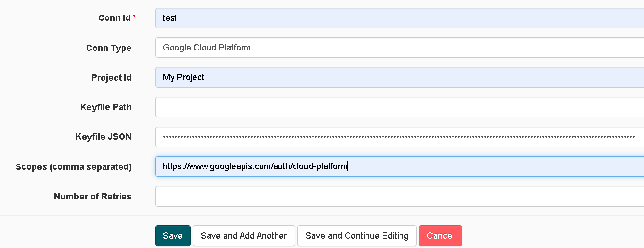Screen dimensions: 644x248
Task: Cancel the connection form
Action: pyautogui.click(x=440, y=236)
